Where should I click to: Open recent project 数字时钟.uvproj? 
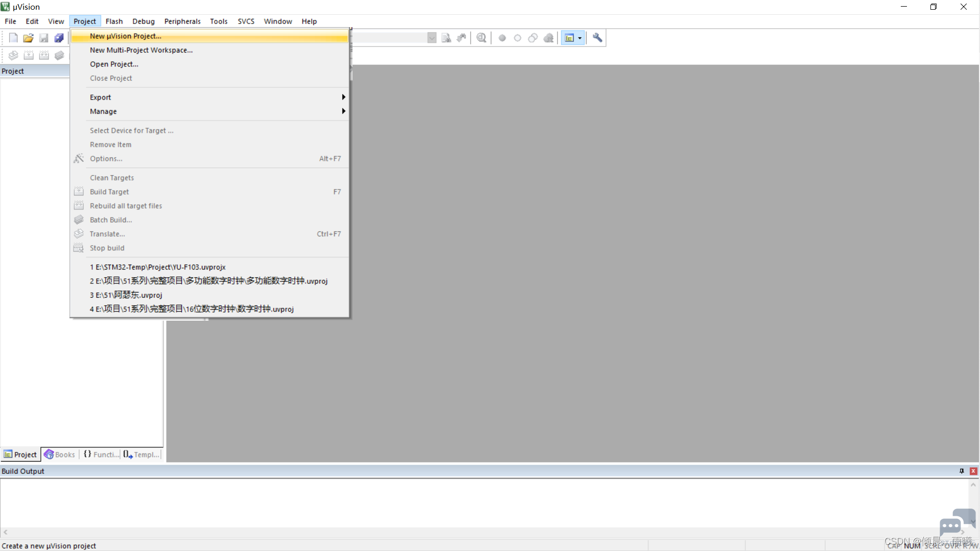209,309
